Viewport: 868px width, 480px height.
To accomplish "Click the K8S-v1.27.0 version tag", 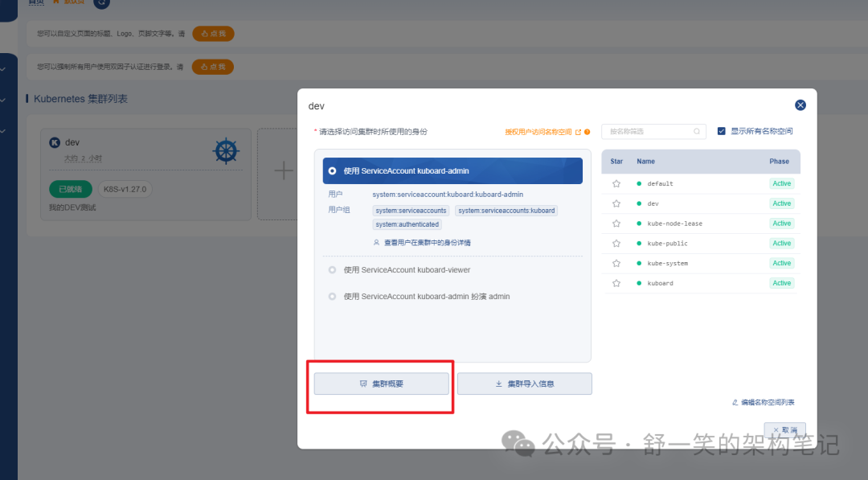I will (125, 189).
